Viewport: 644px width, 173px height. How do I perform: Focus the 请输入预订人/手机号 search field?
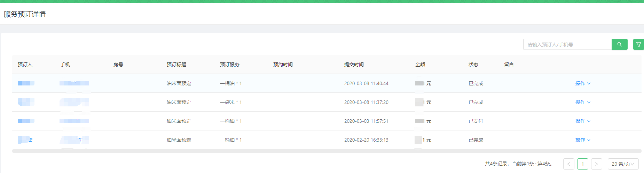tap(567, 44)
